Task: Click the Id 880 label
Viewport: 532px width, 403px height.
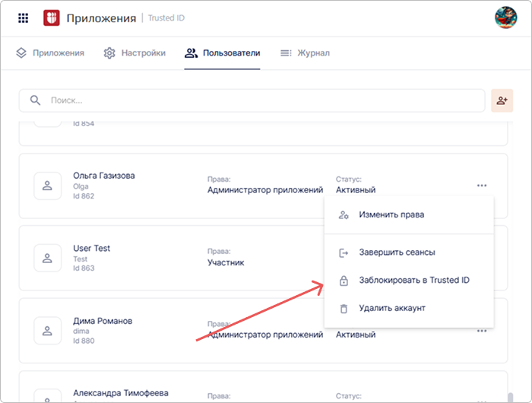Action: (x=84, y=341)
